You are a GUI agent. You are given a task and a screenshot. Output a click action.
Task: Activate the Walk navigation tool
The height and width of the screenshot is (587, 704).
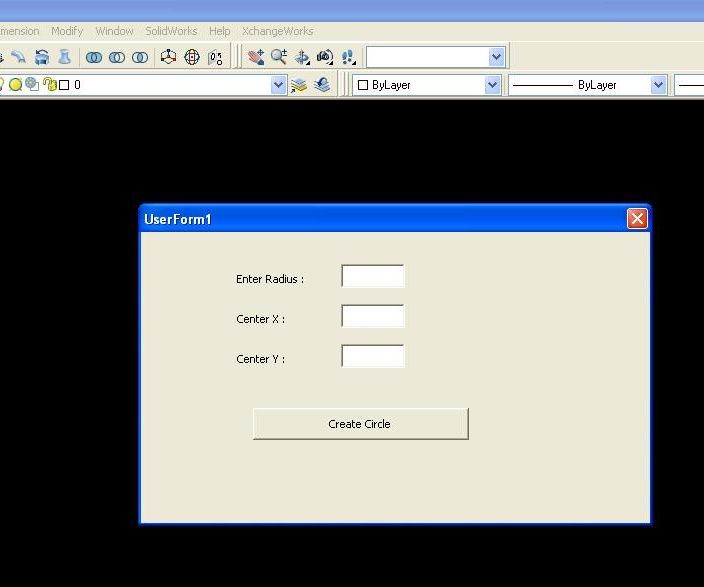tap(348, 57)
